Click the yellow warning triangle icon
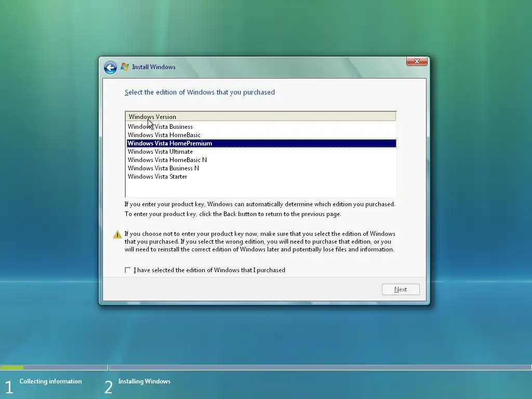Viewport: 532px width, 399px height. click(117, 234)
